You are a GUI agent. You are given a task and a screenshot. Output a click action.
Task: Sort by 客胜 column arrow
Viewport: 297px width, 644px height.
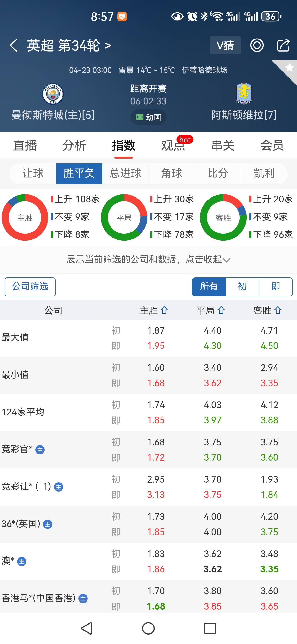[x=278, y=310]
